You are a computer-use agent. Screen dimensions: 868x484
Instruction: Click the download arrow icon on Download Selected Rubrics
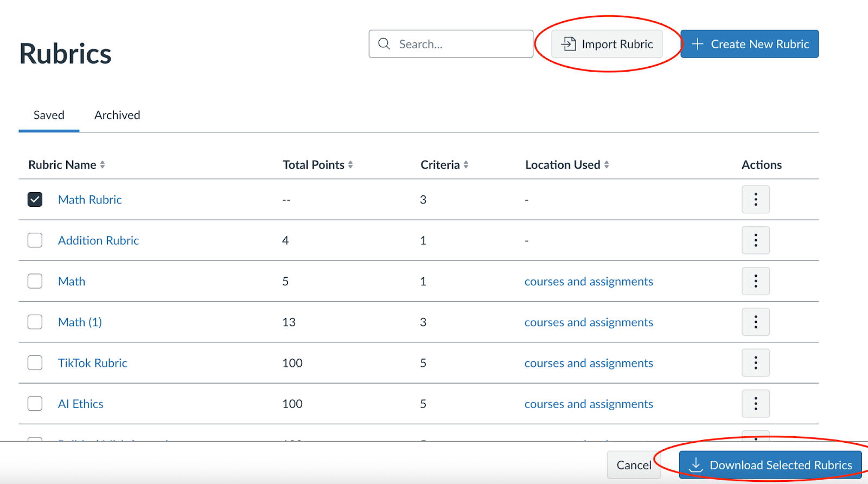[695, 465]
